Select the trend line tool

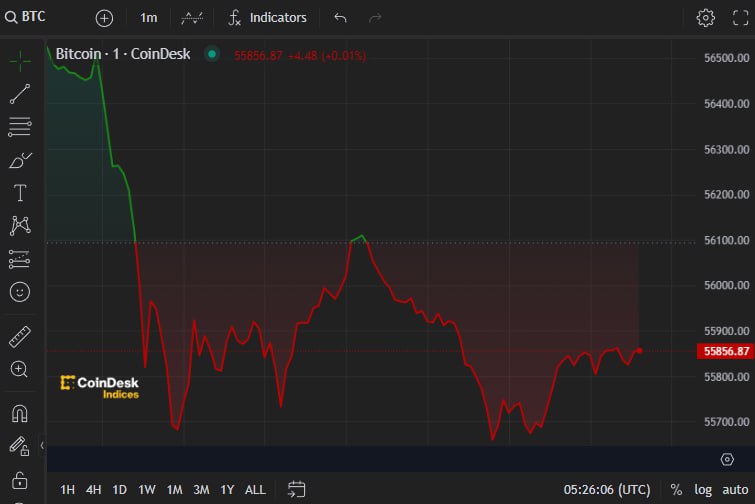tap(20, 94)
